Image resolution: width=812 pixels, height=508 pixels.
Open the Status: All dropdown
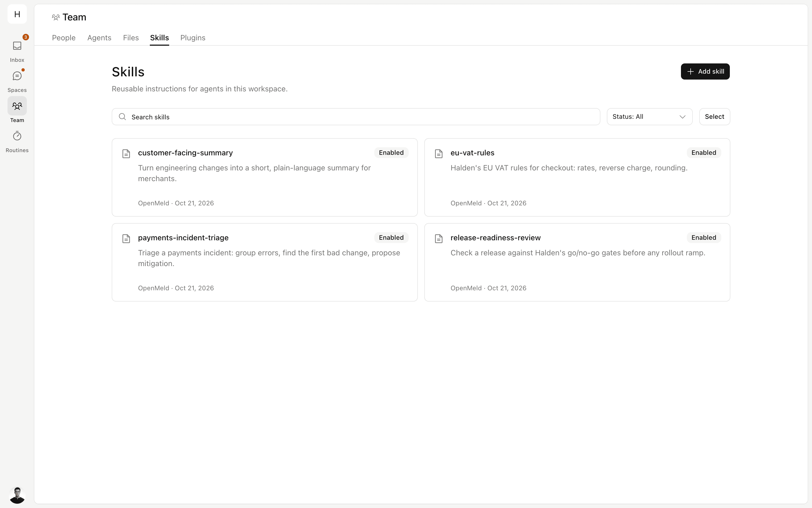650,117
